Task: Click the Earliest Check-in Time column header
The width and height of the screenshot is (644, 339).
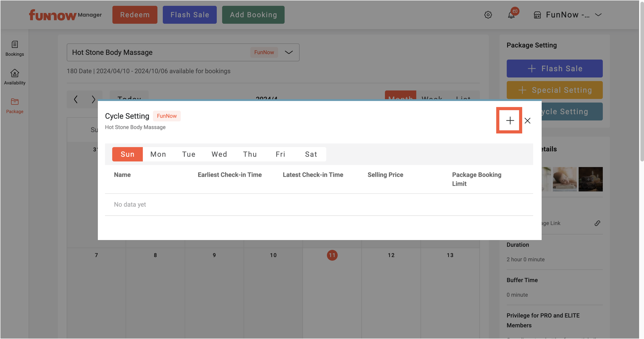Action: coord(230,175)
